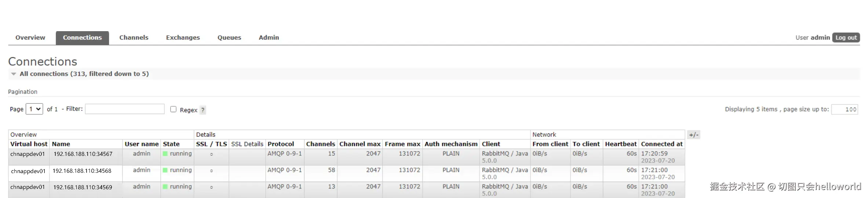Viewport: 868px width, 198px height.
Task: Click channels count 15
Action: coord(332,154)
